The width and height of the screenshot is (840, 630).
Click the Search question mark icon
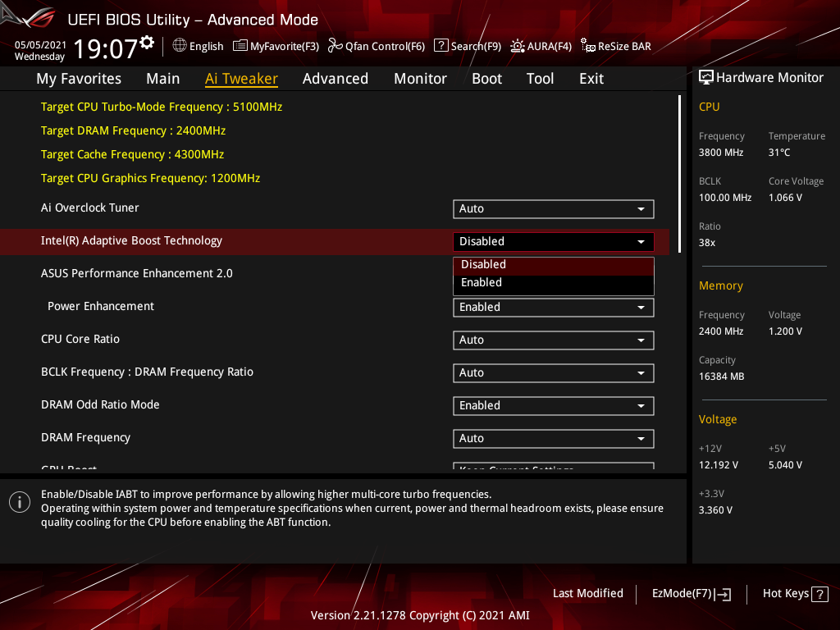click(441, 46)
